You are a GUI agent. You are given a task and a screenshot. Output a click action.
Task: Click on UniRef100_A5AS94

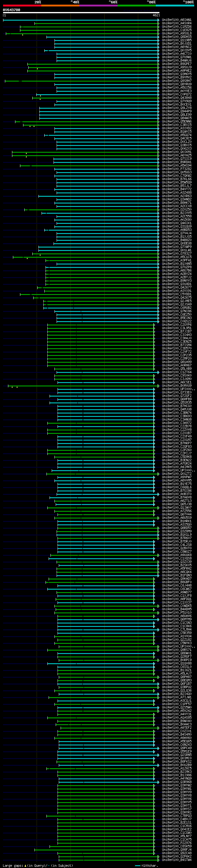177,165
